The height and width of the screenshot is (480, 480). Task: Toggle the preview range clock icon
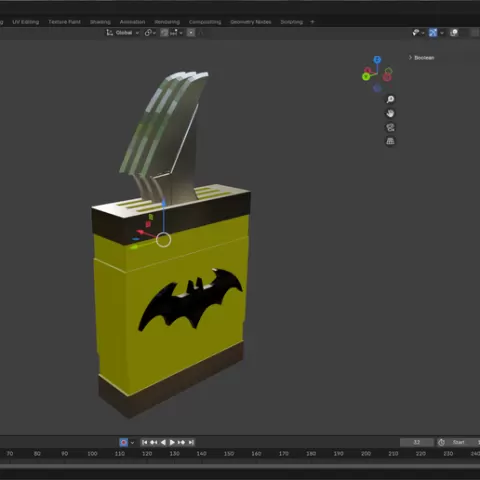coord(441,442)
